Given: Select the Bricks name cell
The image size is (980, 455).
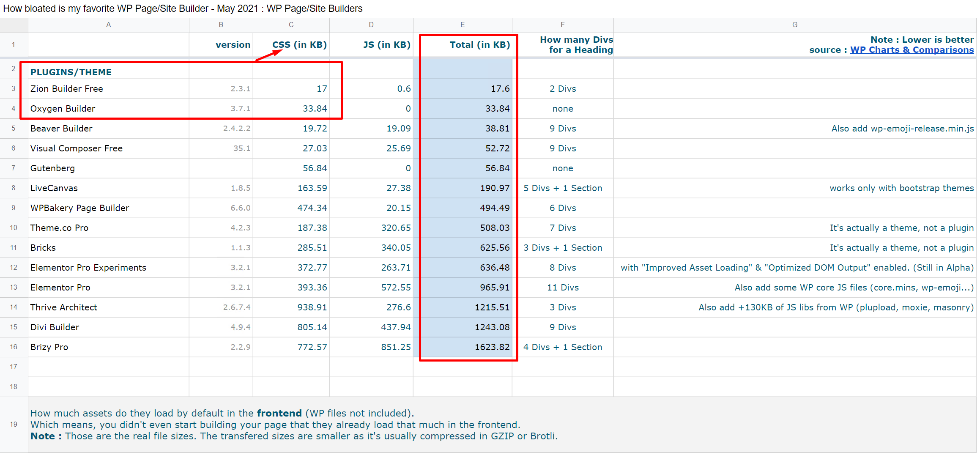Looking at the screenshot, I should coord(109,248).
